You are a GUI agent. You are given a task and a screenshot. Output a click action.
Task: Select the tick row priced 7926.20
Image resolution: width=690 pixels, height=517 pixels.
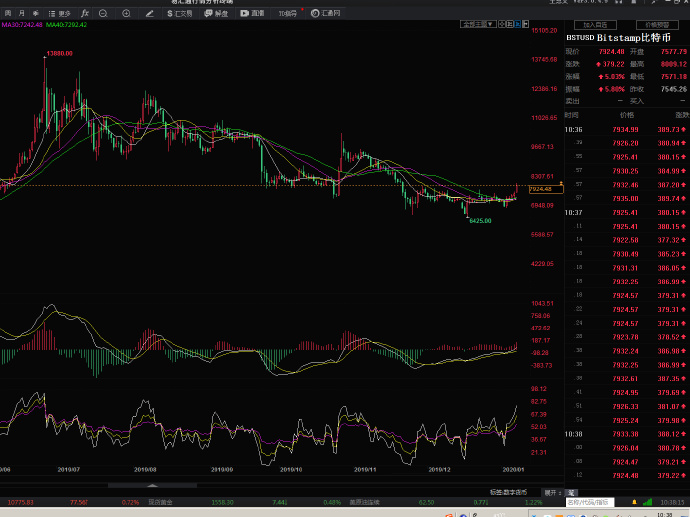pyautogui.click(x=628, y=143)
